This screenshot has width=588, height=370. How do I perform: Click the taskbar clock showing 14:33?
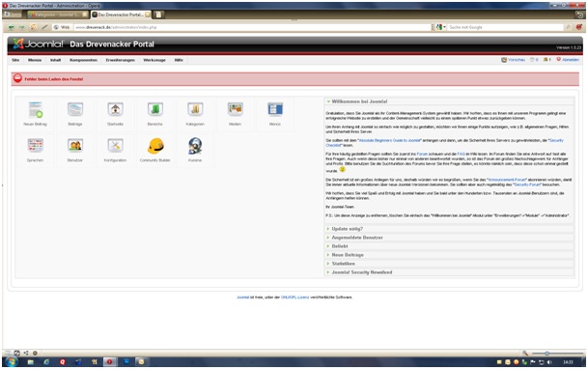(x=568, y=362)
